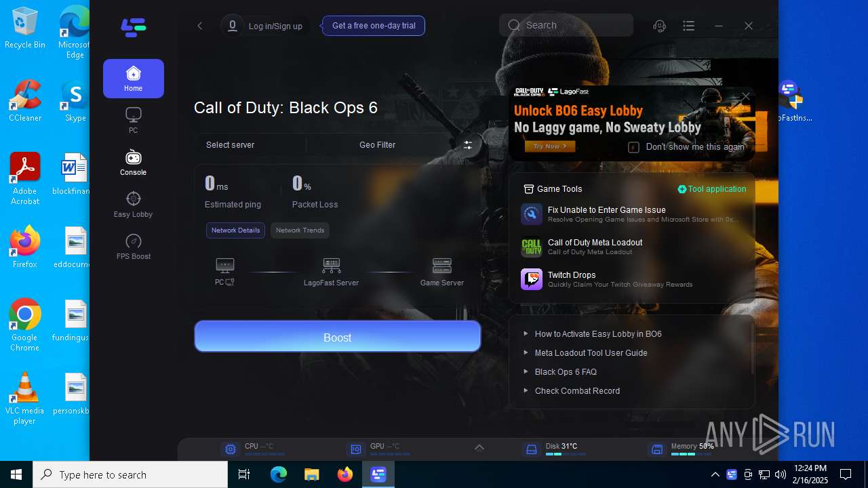Viewport: 868px width, 488px height.
Task: Expand the hardware status bar chevron
Action: (479, 447)
